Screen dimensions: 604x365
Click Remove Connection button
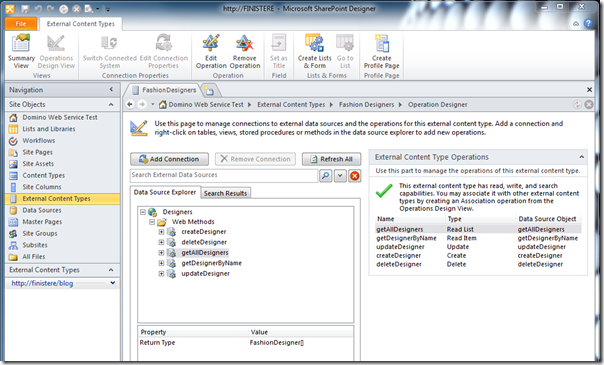pyautogui.click(x=255, y=159)
